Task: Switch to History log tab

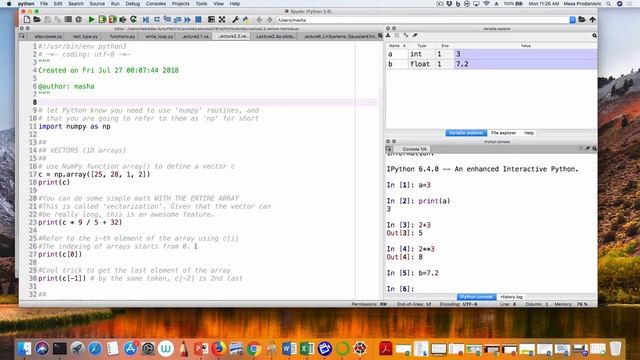Action: [x=511, y=297]
